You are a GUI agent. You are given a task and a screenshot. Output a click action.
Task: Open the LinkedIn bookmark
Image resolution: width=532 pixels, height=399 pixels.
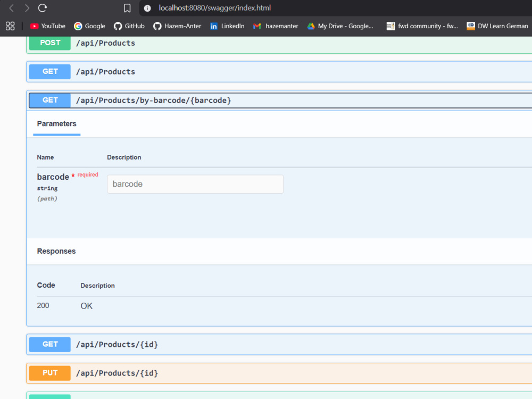click(227, 26)
